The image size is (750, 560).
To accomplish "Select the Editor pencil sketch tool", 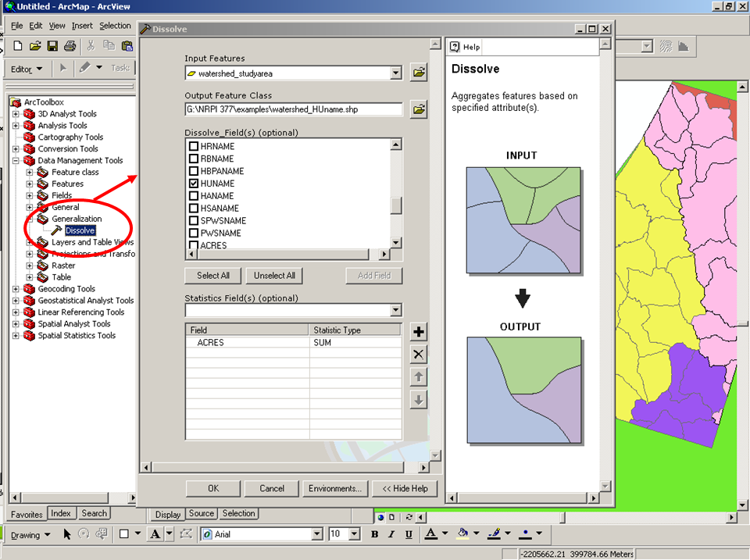I will 84,68.
